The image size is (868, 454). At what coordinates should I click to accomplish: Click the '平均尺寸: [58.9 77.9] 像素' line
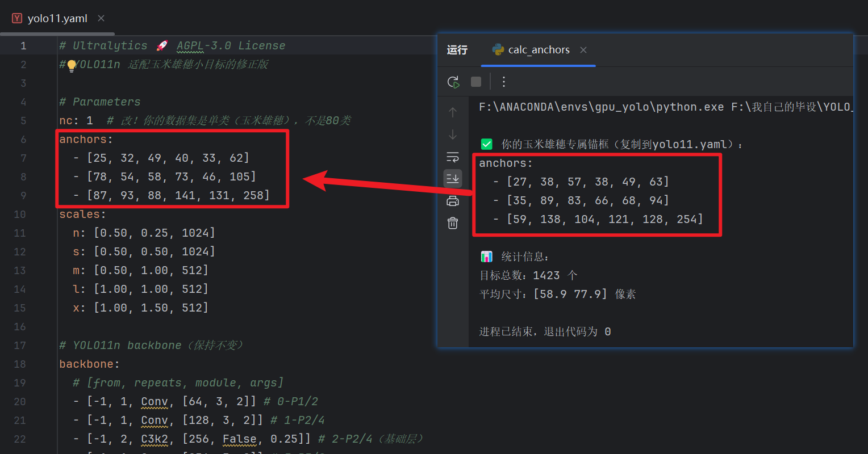click(x=558, y=294)
